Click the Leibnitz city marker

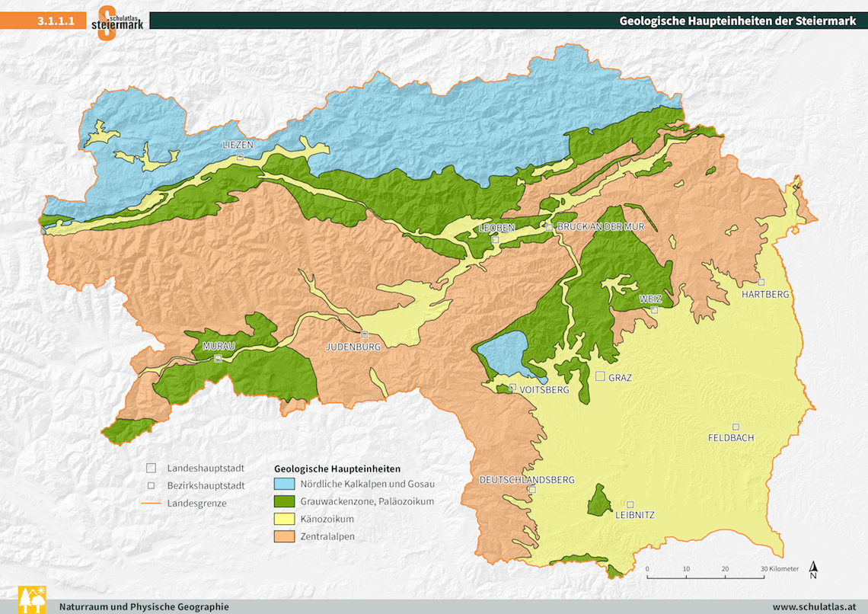pos(630,504)
